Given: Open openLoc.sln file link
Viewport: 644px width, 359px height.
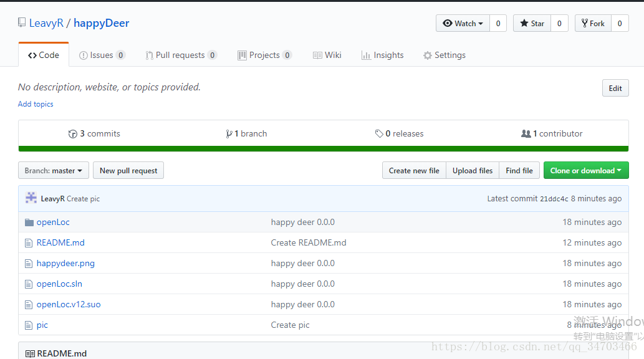Looking at the screenshot, I should pos(59,284).
